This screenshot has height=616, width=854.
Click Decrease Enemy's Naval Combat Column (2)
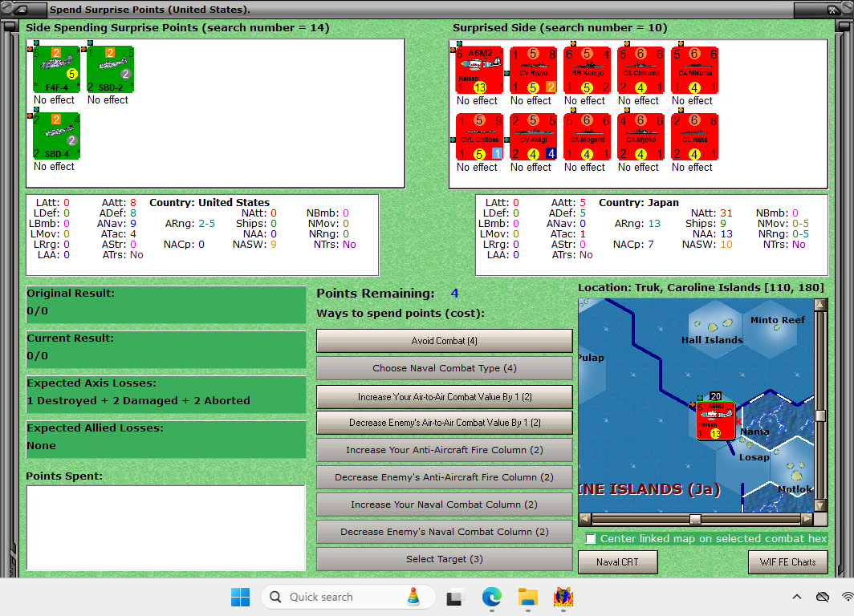445,532
